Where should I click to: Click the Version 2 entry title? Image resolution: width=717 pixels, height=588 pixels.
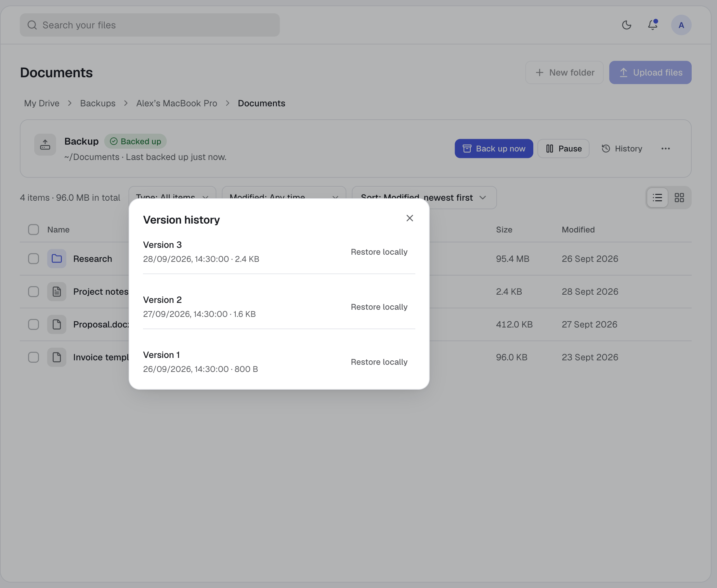[x=162, y=300]
